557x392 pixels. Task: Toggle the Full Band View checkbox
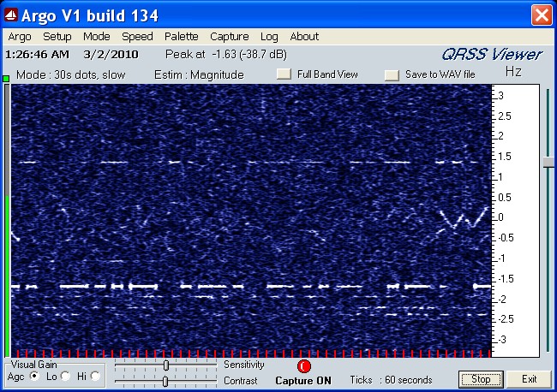click(284, 74)
